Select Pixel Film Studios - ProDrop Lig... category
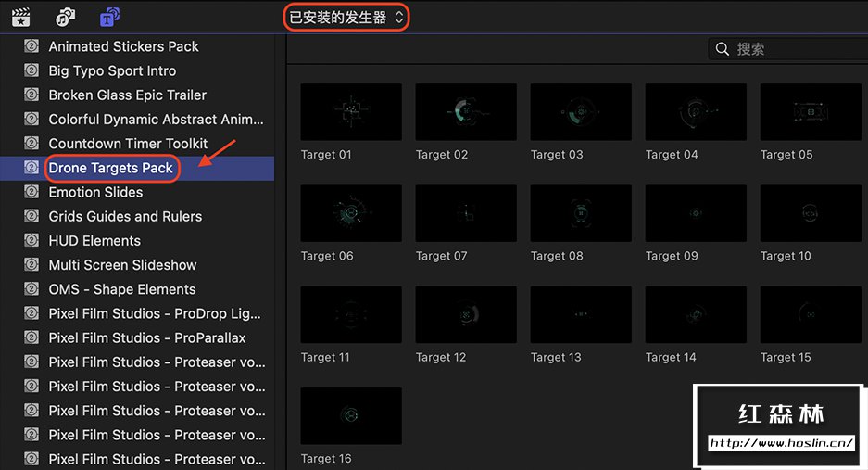 pos(155,313)
